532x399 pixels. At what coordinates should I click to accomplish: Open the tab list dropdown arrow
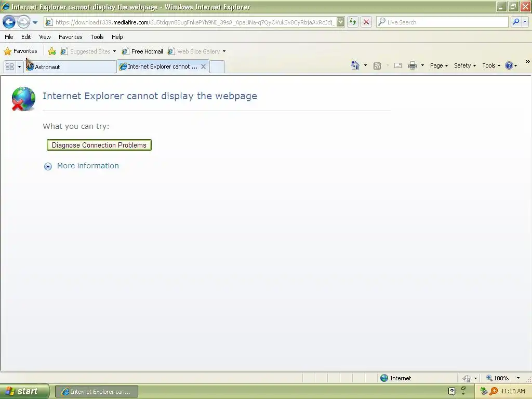pyautogui.click(x=19, y=67)
